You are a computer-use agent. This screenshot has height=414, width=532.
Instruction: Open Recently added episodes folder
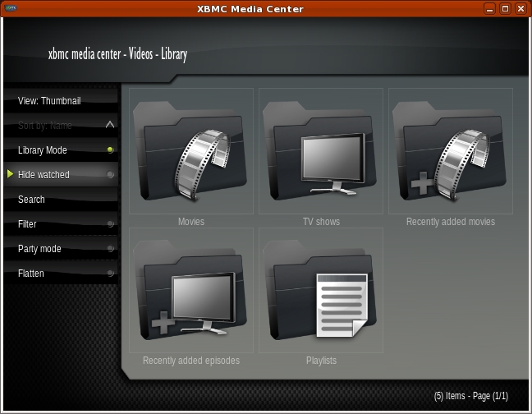(190, 295)
